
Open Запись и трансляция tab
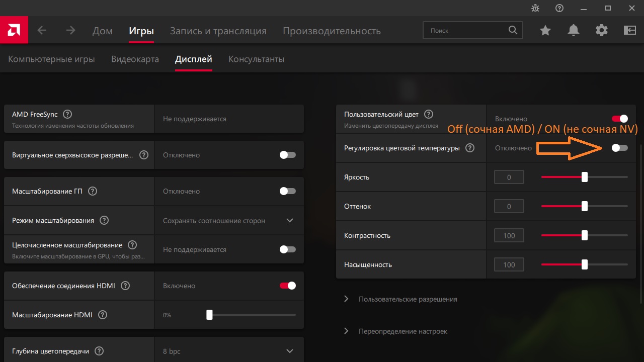[x=218, y=31]
